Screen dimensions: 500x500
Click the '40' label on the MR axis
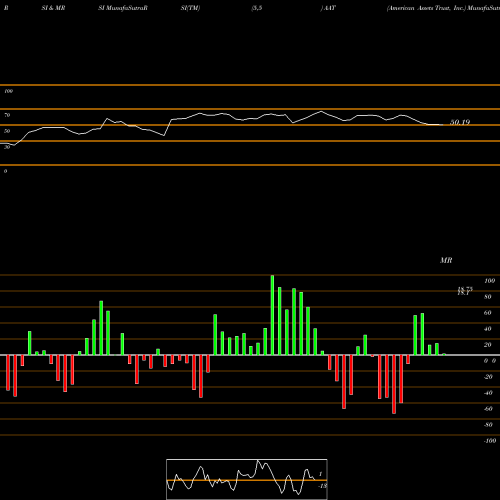click(488, 329)
